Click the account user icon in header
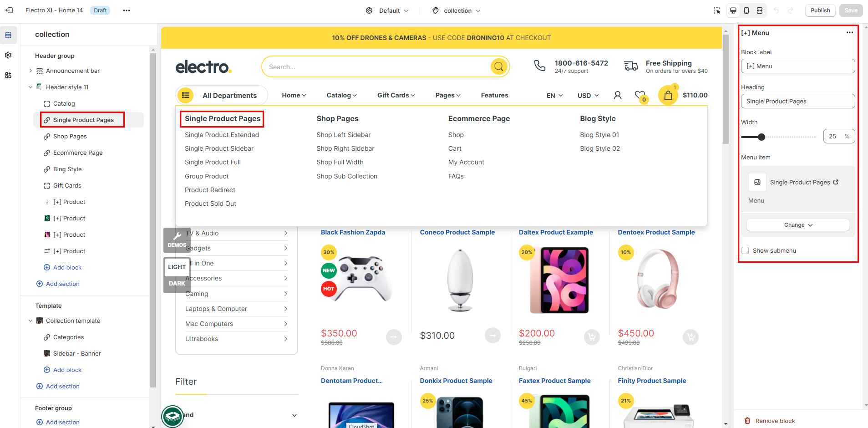The image size is (868, 428). pyautogui.click(x=617, y=95)
